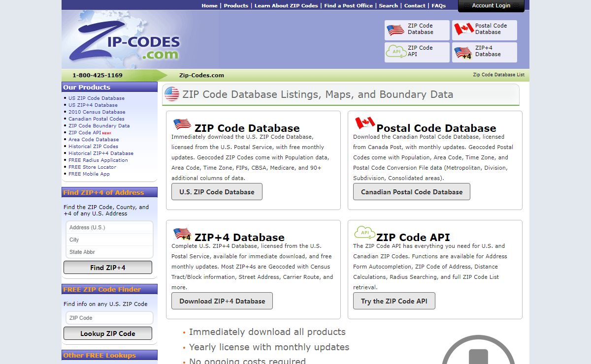Click ZIP Code API card heading
Viewport: 591px width, 364px height.
(413, 238)
